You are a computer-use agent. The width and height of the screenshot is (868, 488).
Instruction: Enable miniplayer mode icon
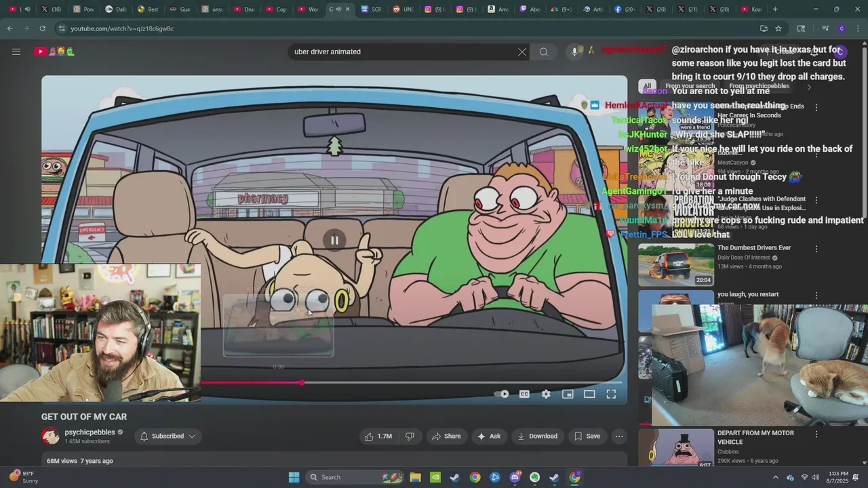[x=568, y=394]
